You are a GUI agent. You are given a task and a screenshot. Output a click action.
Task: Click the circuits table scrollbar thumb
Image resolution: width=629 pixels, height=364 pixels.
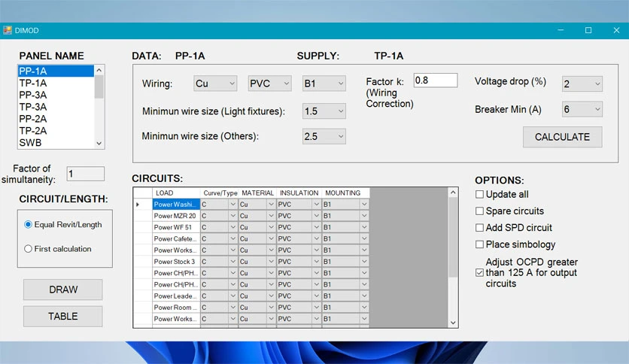click(453, 237)
